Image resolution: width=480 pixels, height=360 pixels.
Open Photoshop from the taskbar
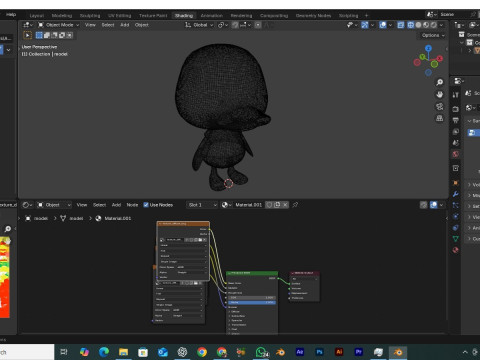(x=319, y=352)
